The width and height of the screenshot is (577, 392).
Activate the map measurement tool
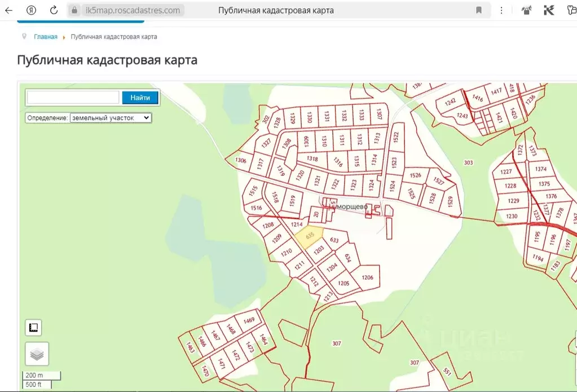[x=33, y=328]
